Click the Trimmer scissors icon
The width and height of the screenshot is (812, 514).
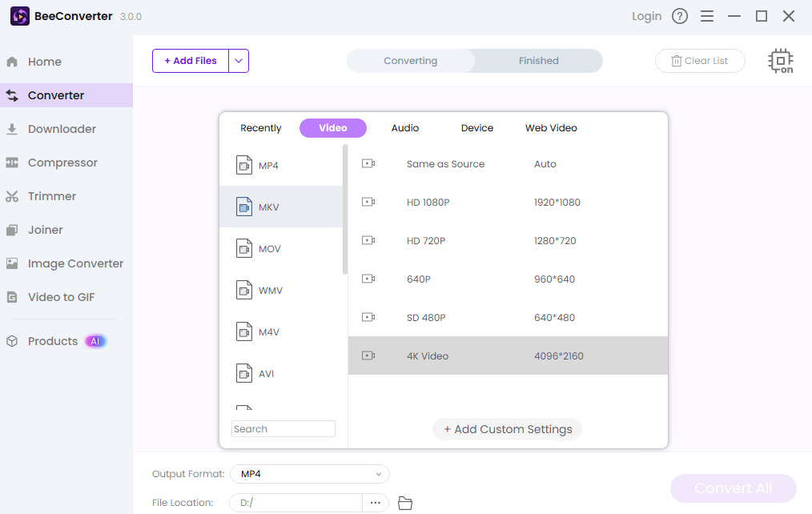point(12,196)
